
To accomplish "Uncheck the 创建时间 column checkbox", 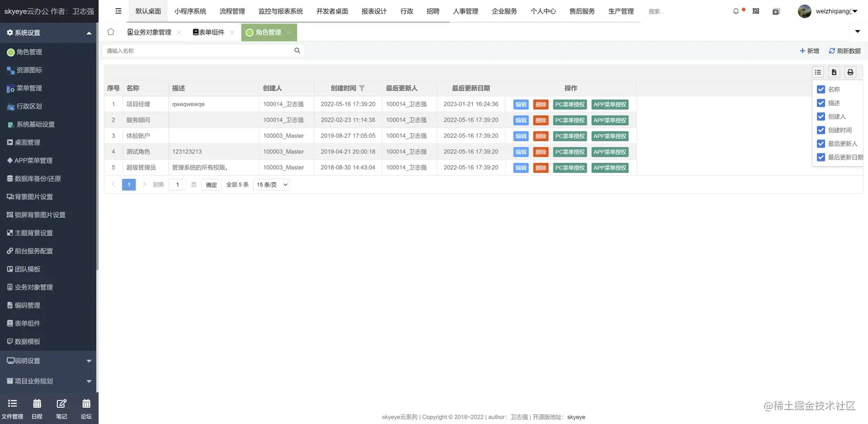I will coord(821,130).
